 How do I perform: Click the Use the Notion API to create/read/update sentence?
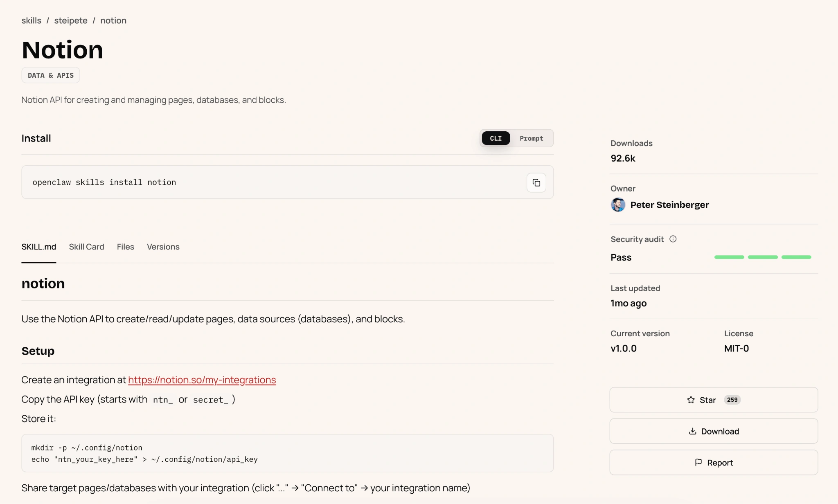pyautogui.click(x=213, y=319)
